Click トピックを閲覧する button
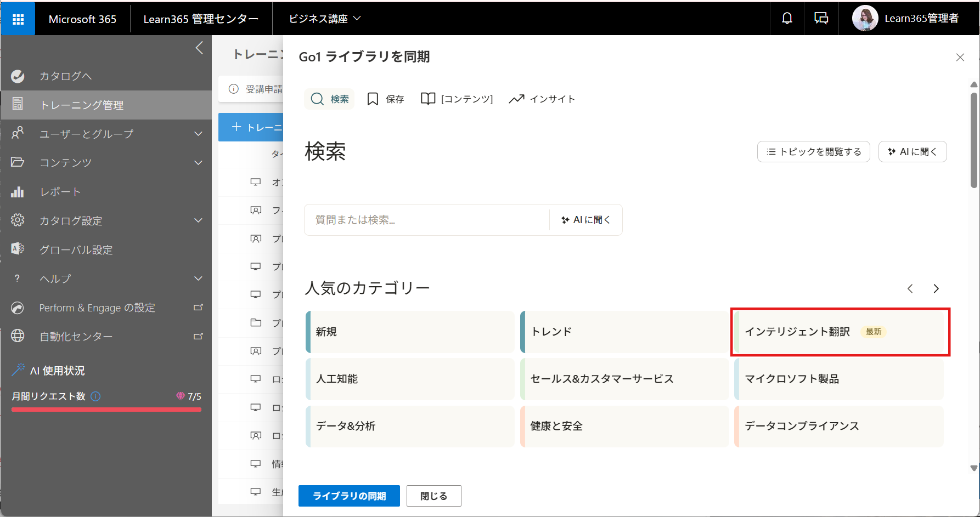 814,152
